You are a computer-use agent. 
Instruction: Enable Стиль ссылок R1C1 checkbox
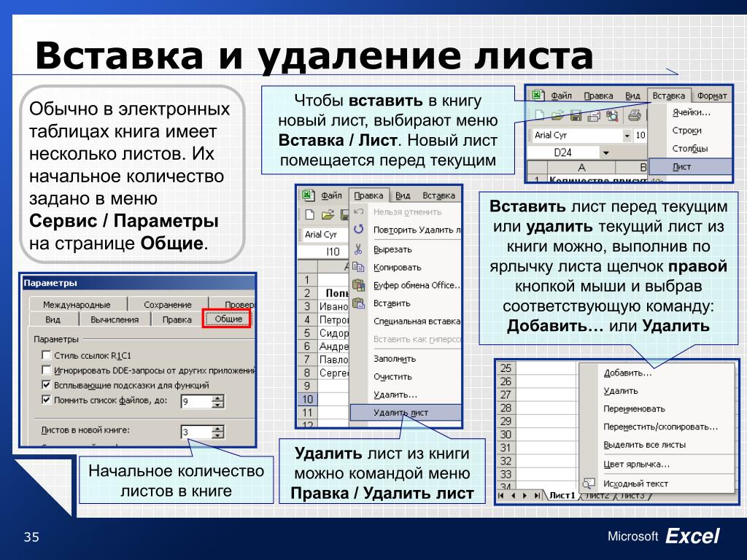click(46, 355)
